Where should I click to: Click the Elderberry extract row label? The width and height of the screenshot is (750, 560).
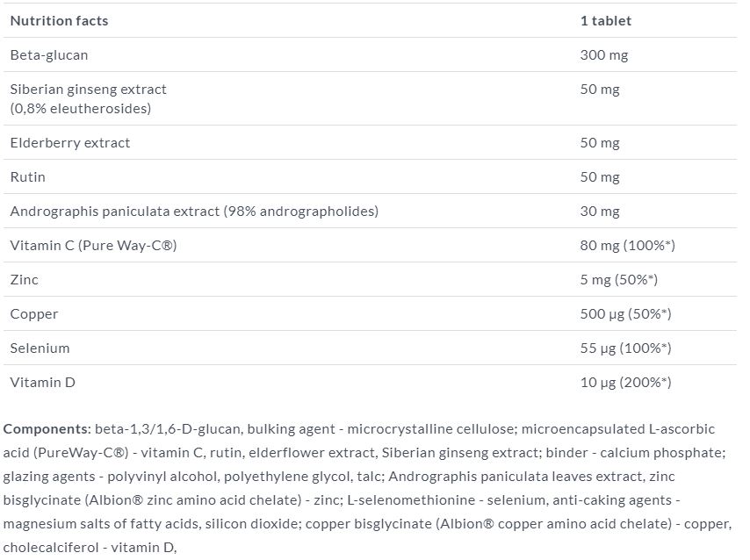pos(70,142)
